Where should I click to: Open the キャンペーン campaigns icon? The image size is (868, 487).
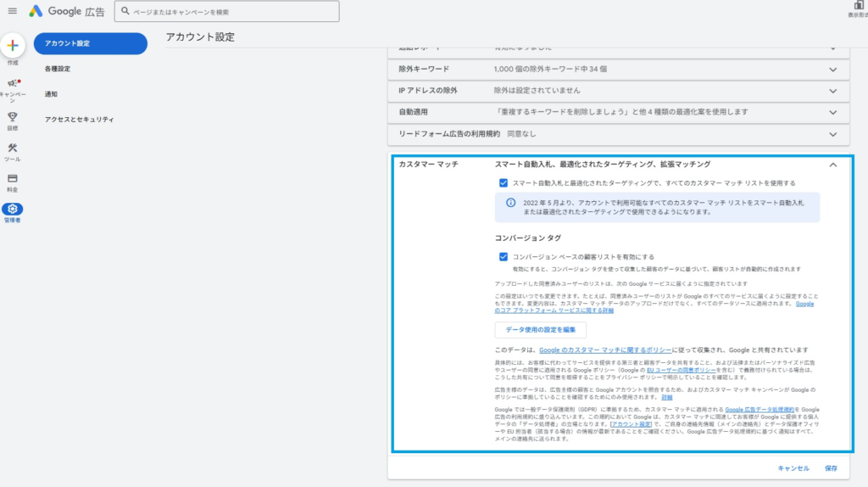[x=13, y=83]
